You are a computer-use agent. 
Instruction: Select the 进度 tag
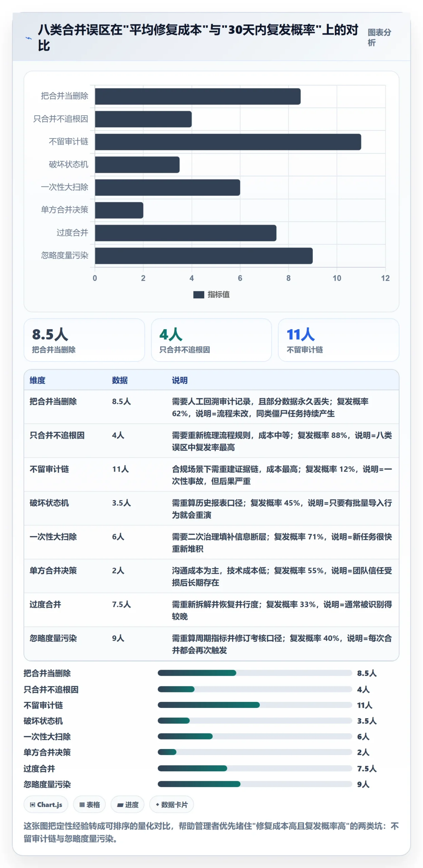pos(128,805)
